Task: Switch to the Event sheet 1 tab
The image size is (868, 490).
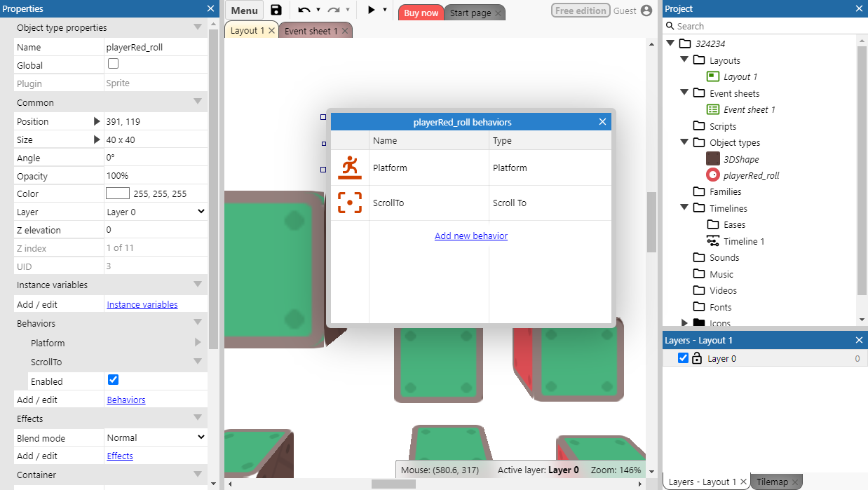Action: (311, 30)
